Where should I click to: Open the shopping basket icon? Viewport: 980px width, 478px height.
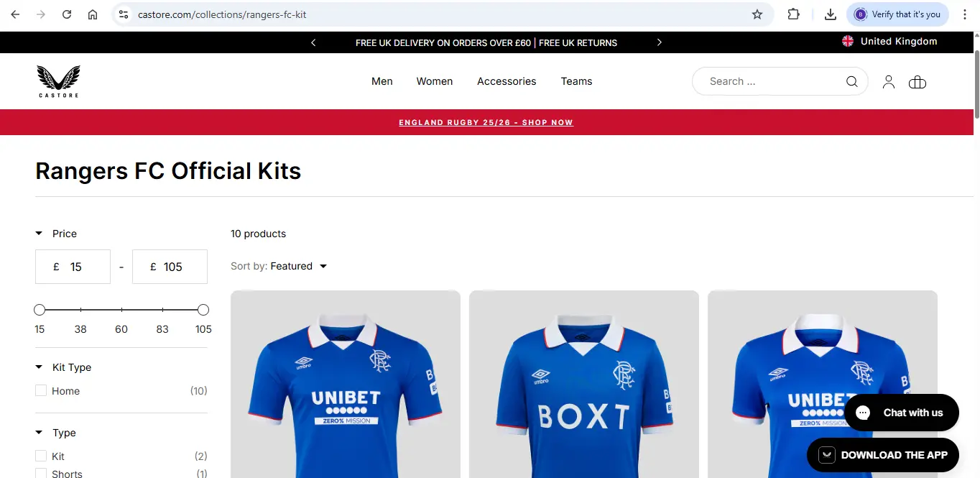tap(917, 82)
